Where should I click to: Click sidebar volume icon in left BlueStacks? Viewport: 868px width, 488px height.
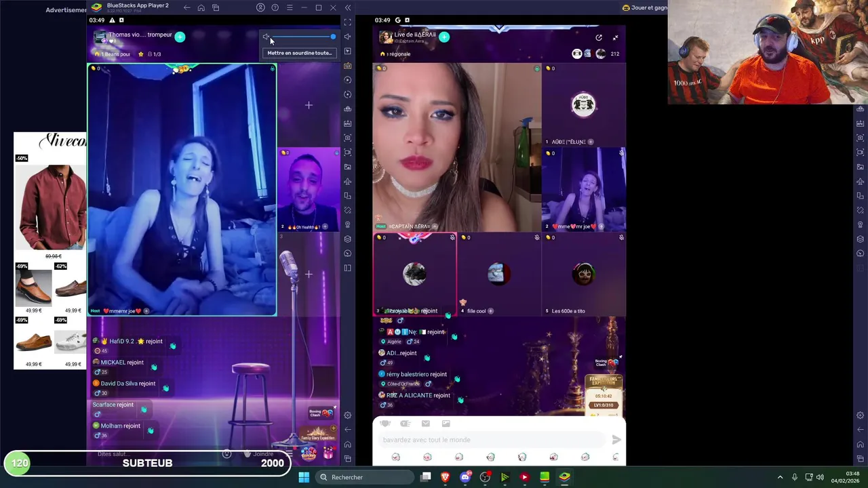[x=348, y=37]
